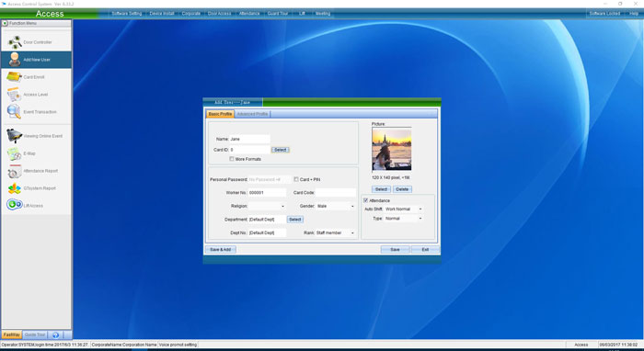Click the Save button
644x351 pixels.
coord(395,249)
